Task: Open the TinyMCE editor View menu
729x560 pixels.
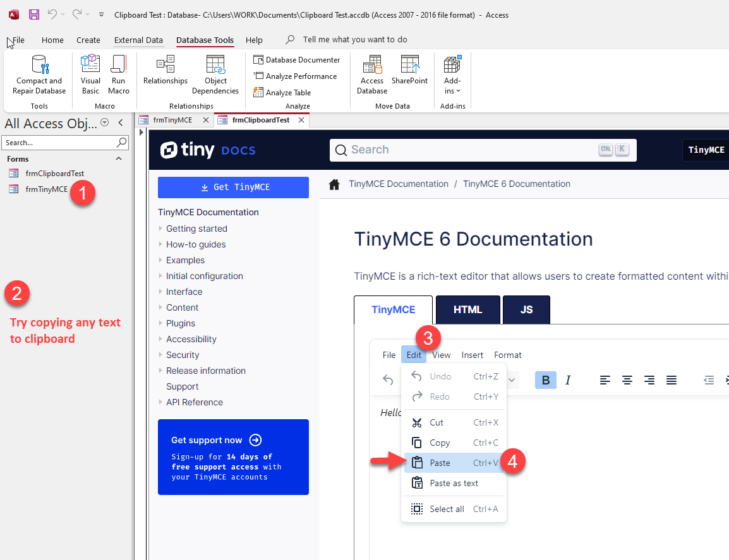Action: tap(441, 355)
